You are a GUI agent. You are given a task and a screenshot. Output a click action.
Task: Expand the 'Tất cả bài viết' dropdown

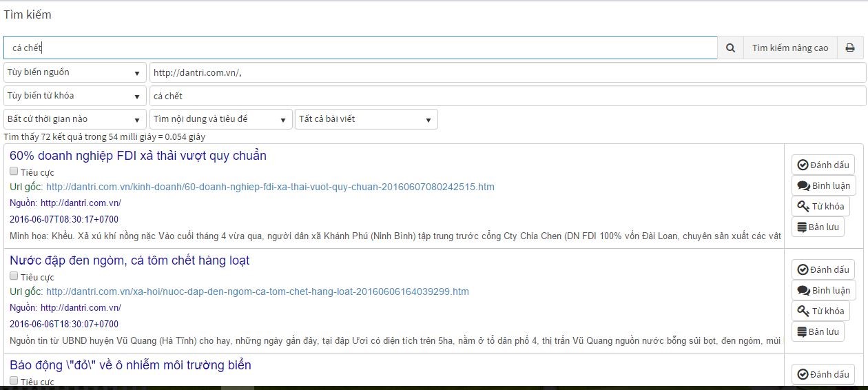[365, 119]
